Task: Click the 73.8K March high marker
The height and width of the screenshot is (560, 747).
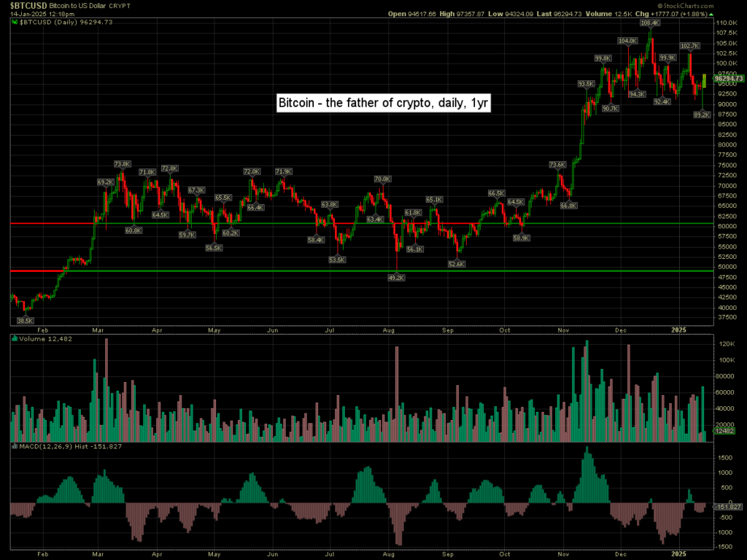Action: click(122, 164)
